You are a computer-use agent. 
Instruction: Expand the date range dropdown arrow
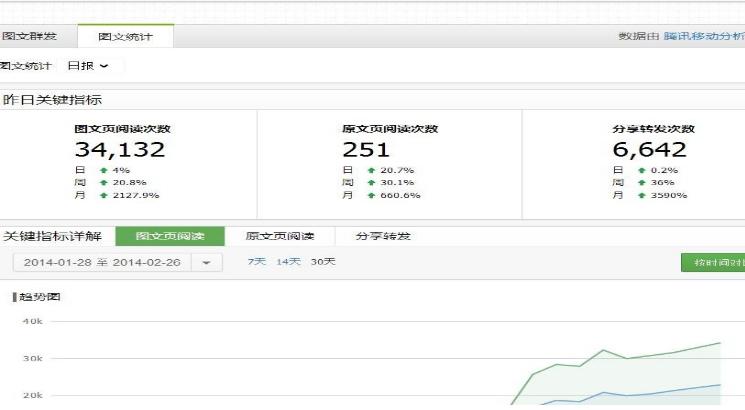pyautogui.click(x=206, y=262)
